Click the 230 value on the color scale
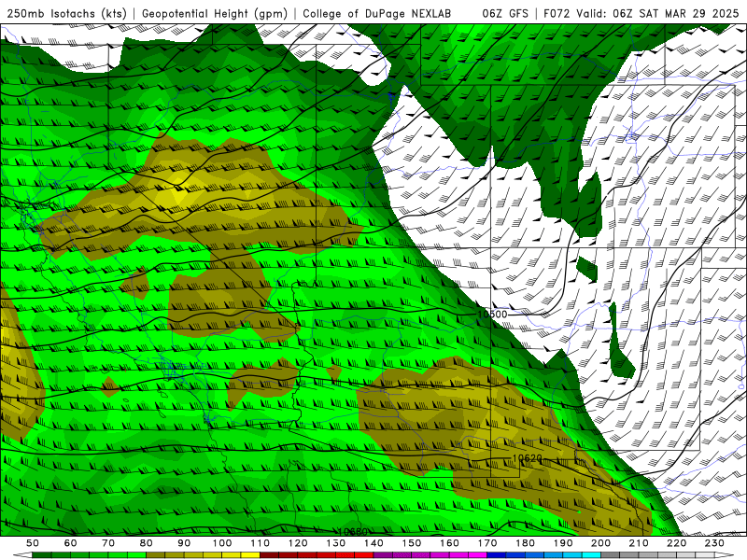Image resolution: width=747 pixels, height=560 pixels. click(x=714, y=543)
